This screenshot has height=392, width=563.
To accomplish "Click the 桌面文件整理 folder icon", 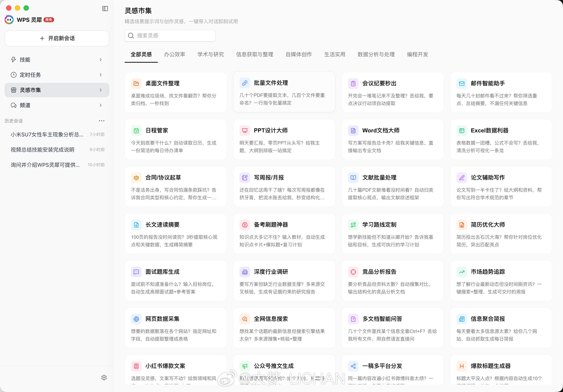I will (x=136, y=83).
